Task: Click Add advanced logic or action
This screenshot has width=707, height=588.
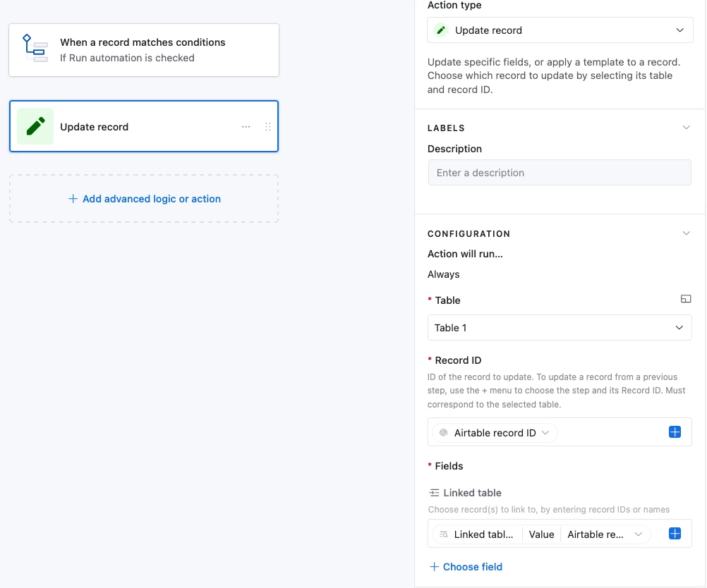Action: point(144,199)
